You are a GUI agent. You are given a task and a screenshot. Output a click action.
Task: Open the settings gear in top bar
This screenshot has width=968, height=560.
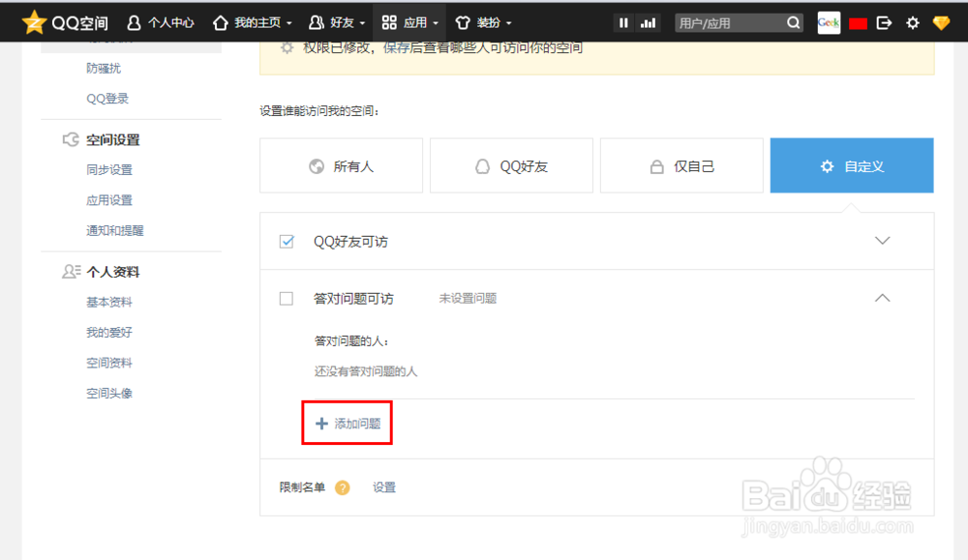[x=913, y=23]
